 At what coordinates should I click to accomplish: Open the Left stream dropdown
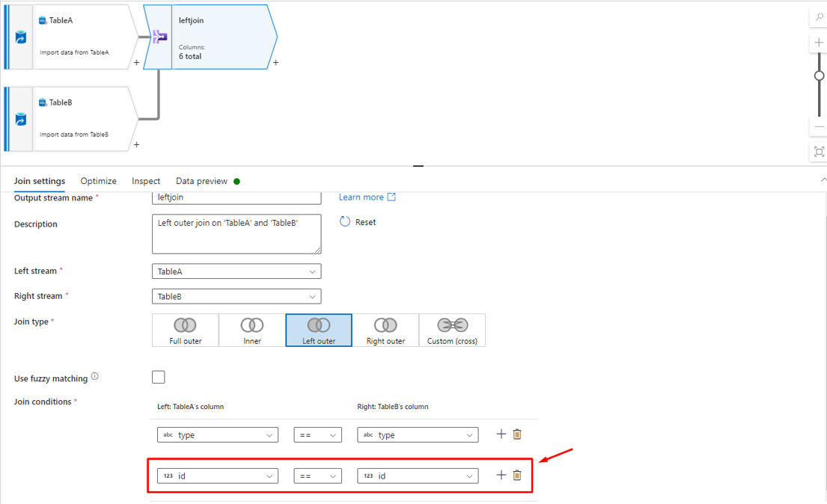pos(236,271)
